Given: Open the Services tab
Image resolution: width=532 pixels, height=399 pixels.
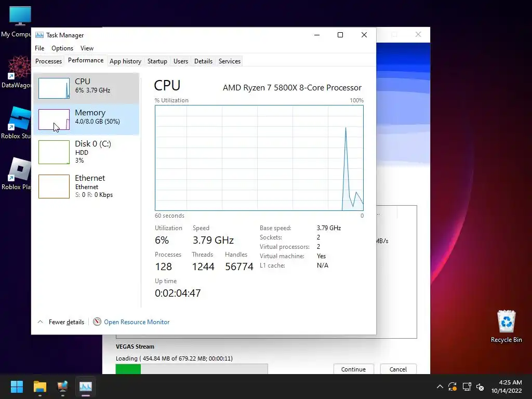Looking at the screenshot, I should (x=229, y=61).
